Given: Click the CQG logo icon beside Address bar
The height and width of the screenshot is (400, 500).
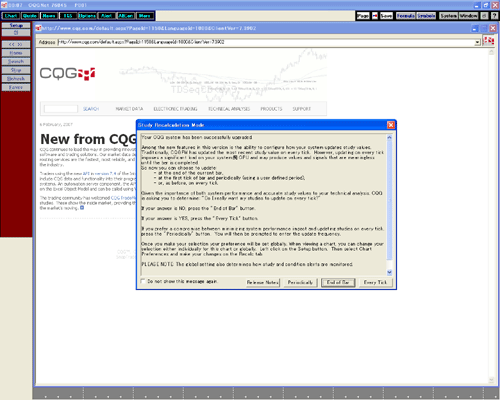Looking at the screenshot, I should tap(489, 41).
